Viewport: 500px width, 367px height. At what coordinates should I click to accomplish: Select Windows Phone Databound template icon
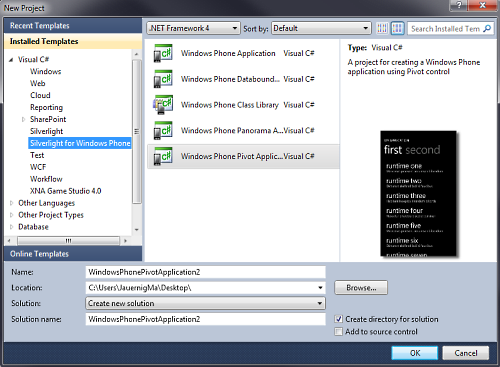point(163,79)
